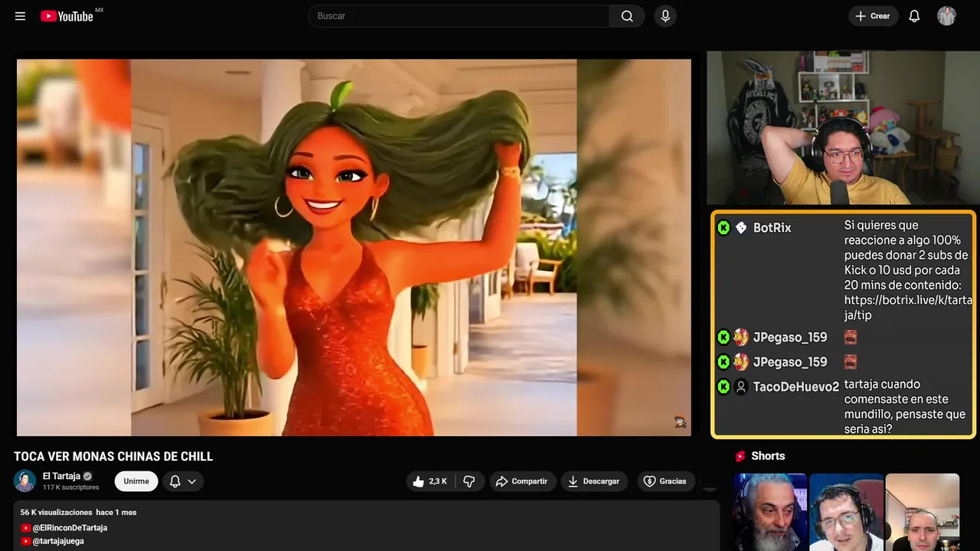The image size is (980, 551).
Task: Open the middle Shorts thumbnail
Action: (846, 512)
